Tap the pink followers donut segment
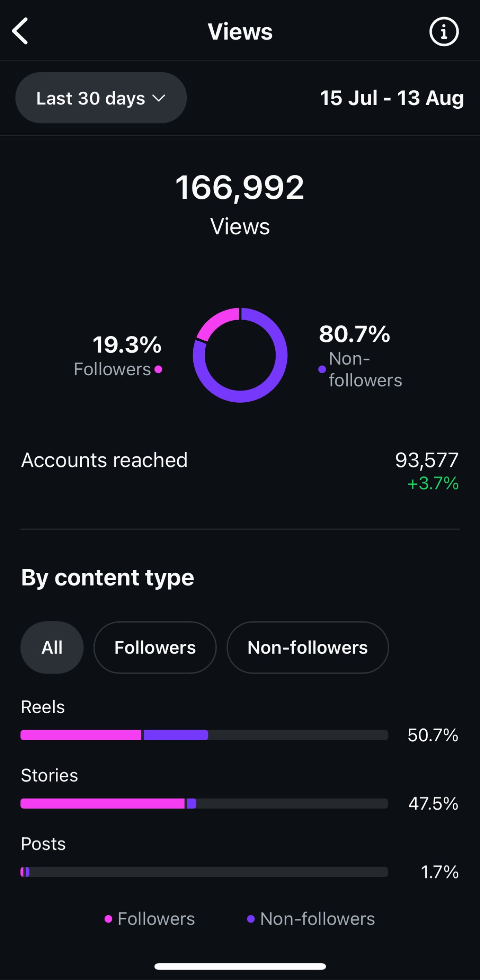This screenshot has width=480, height=980. (x=216, y=322)
